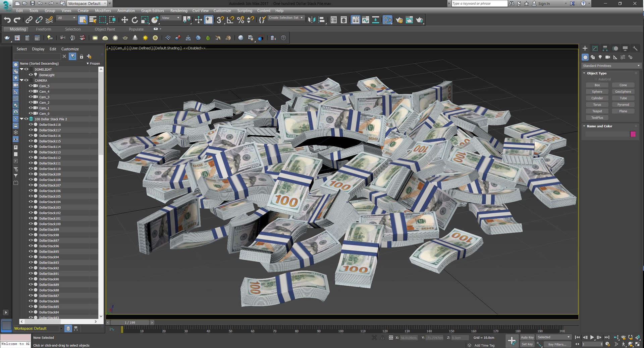Switch to the Object Paint ribbon tab
This screenshot has width=644, height=348.
(x=105, y=29)
